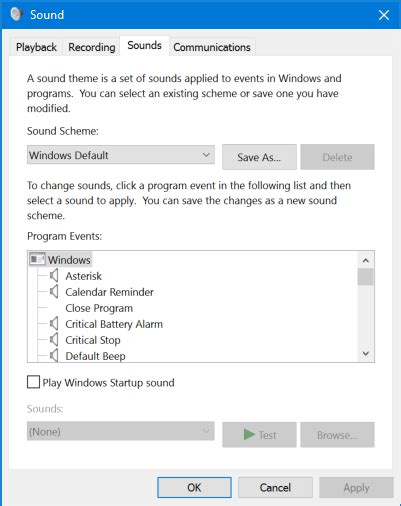The width and height of the screenshot is (401, 506).
Task: Open the Communications tab
Action: coord(212,47)
